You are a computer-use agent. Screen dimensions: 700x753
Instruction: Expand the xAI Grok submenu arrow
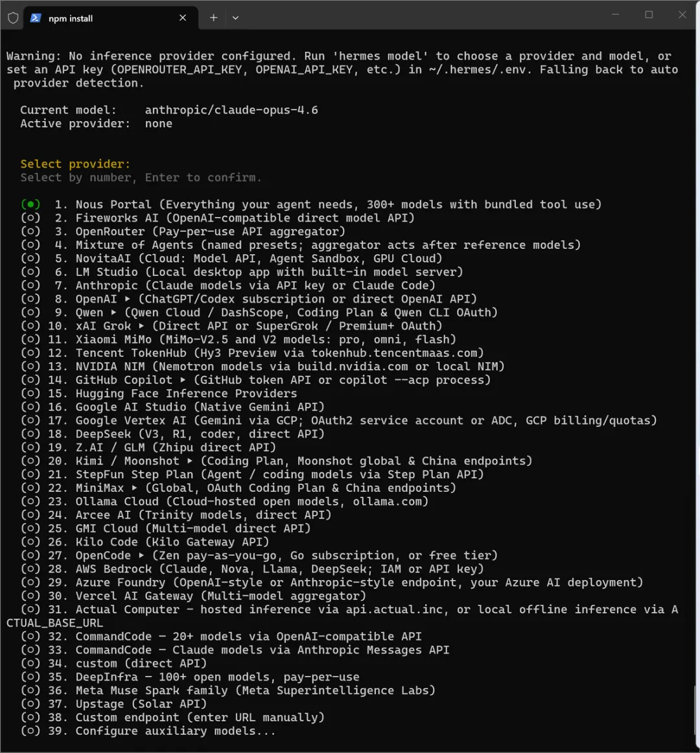141,326
